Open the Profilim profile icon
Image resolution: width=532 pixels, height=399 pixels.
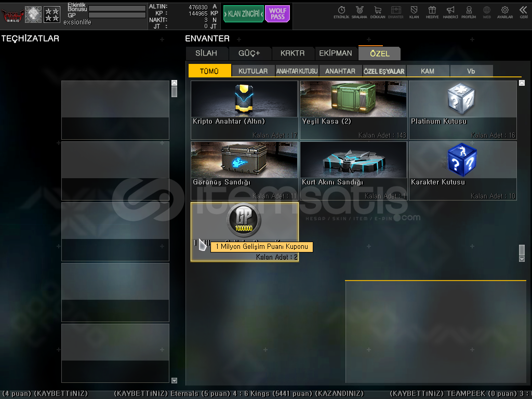click(469, 12)
